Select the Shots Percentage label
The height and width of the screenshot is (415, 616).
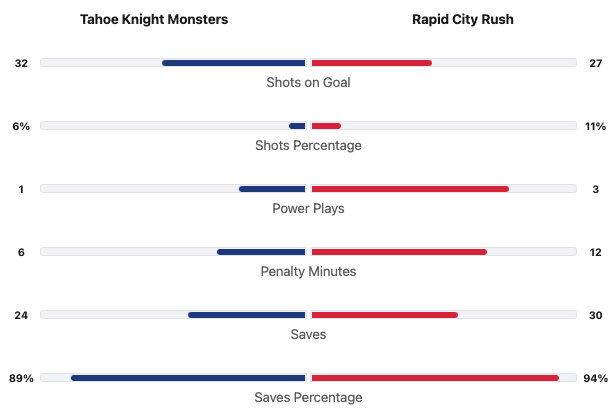pyautogui.click(x=308, y=145)
